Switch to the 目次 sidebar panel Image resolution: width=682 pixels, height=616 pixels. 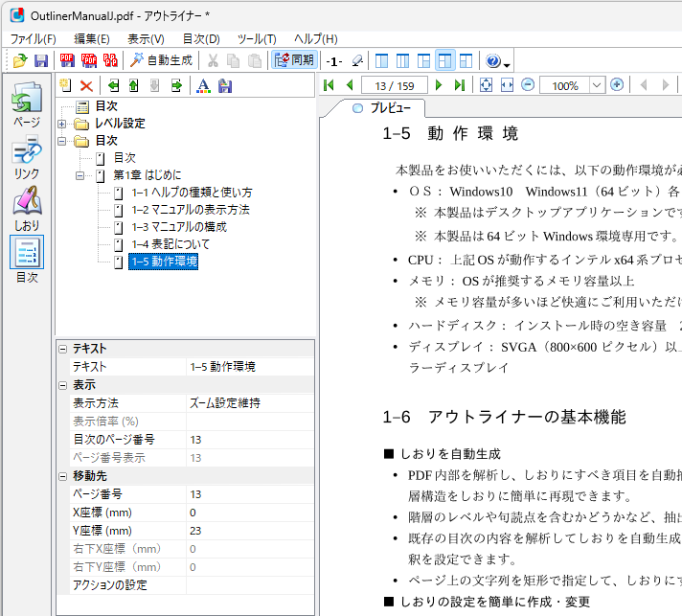click(x=27, y=260)
